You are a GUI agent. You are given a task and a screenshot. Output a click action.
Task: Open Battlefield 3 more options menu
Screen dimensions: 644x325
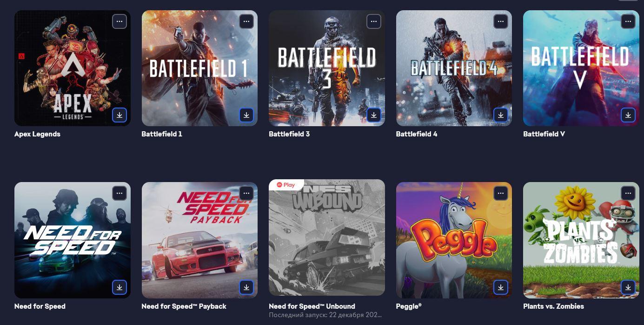click(x=374, y=21)
